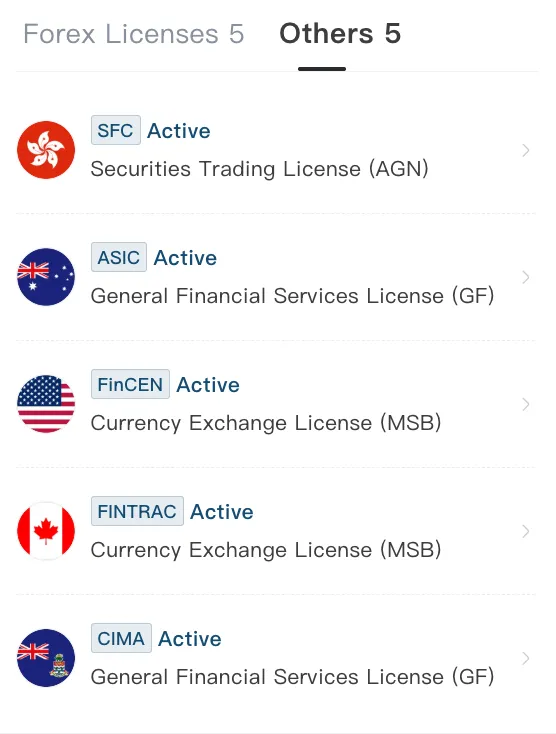Click the United States flag icon
Screen dimensions: 556x734
(x=46, y=404)
